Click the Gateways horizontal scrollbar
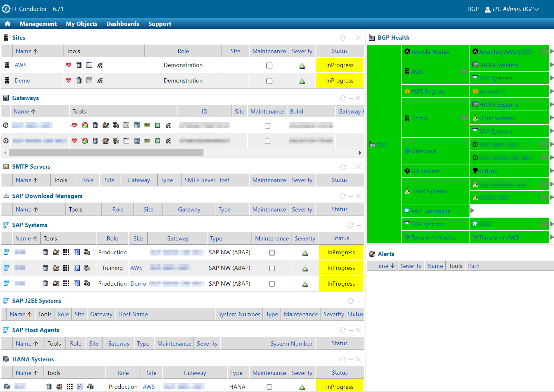 (106, 153)
